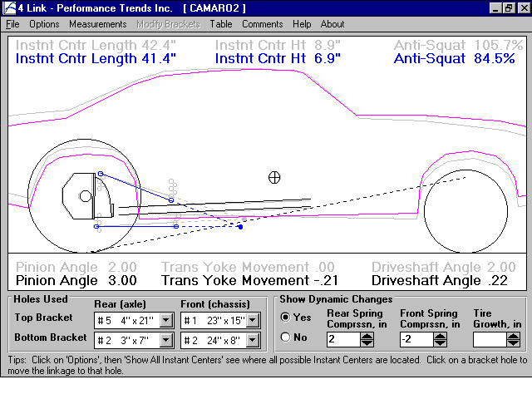Click the top link front chassis bracket hole
532x399 pixels.
(x=171, y=200)
